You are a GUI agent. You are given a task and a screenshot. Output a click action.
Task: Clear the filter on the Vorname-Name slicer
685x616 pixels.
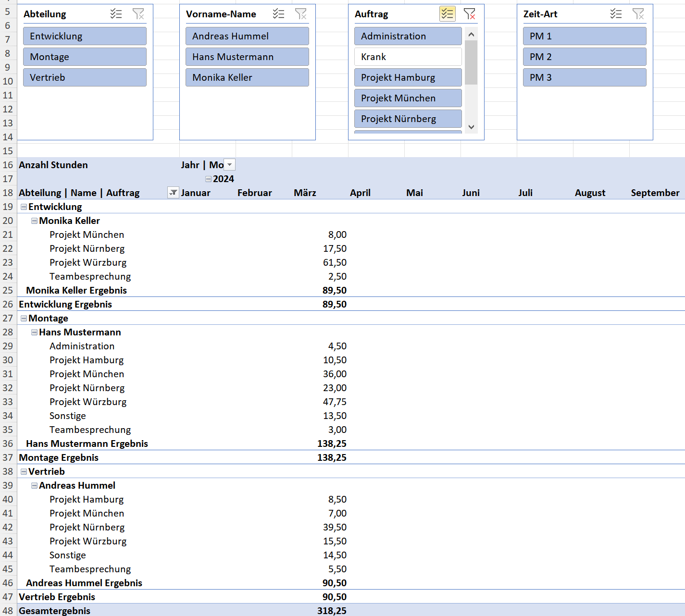click(300, 14)
